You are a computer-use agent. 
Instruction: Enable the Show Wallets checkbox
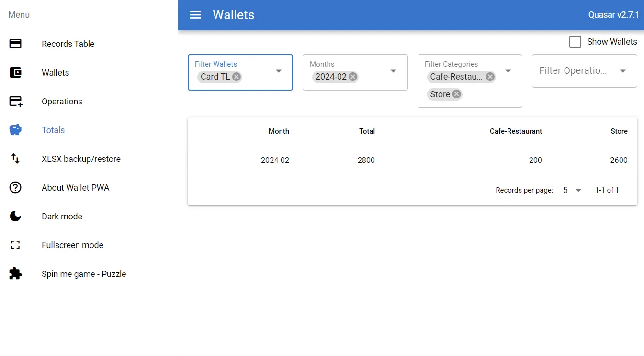pos(575,42)
